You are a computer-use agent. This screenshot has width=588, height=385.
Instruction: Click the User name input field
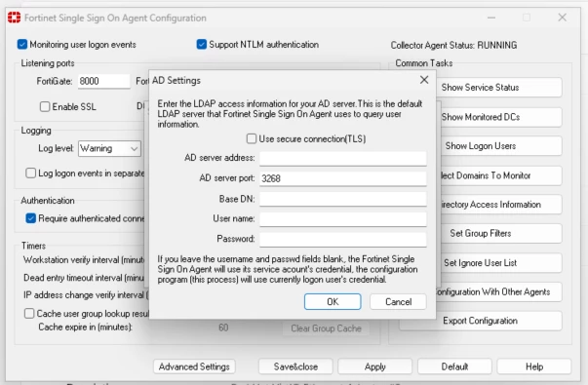342,219
